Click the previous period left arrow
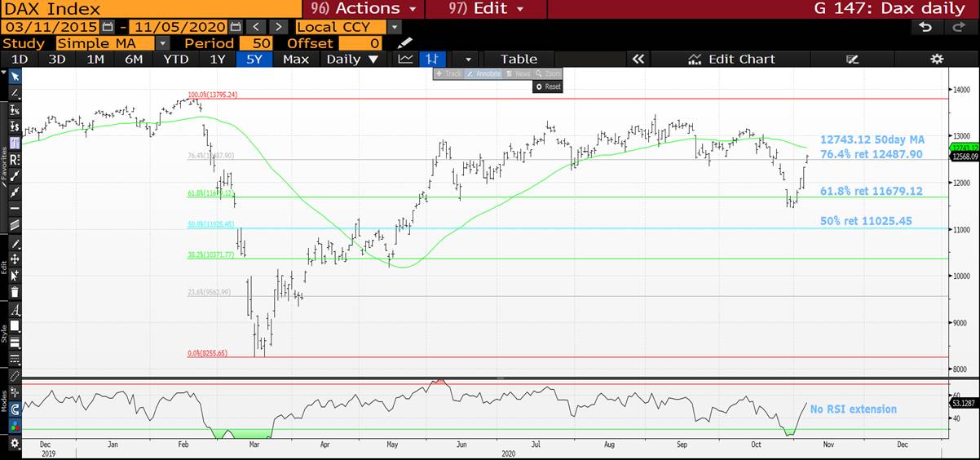This screenshot has width=980, height=460. tap(255, 27)
